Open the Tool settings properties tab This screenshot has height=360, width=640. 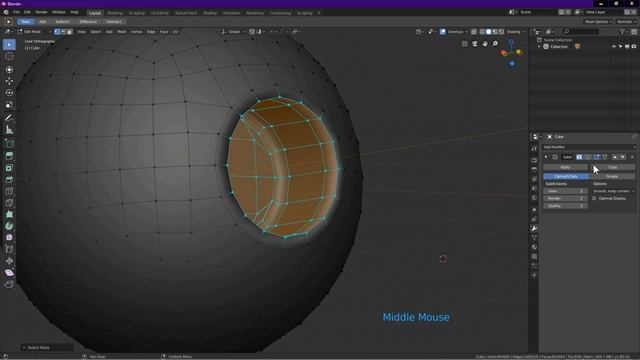pyautogui.click(x=534, y=149)
